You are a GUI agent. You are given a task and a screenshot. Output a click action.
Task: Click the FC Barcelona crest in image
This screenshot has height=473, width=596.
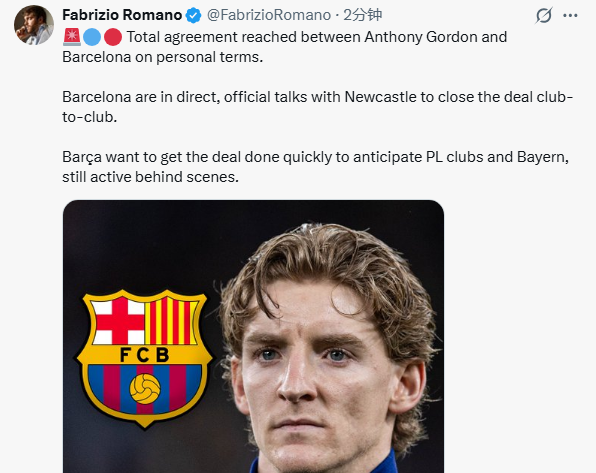[x=144, y=358]
